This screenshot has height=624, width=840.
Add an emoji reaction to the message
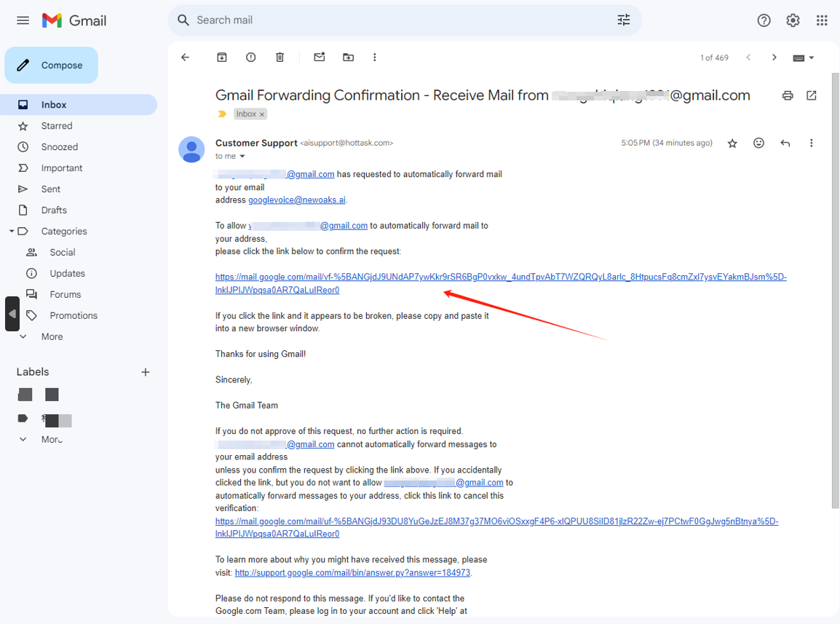[758, 143]
